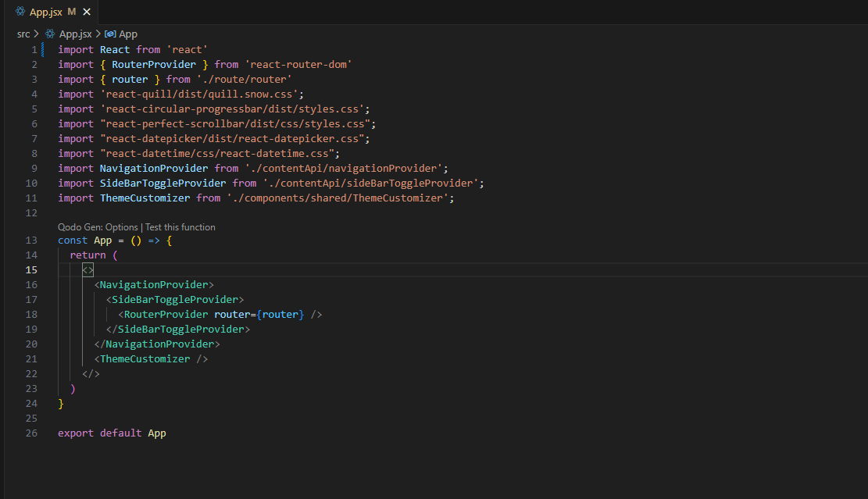Expand the chevron after src in the breadcrumb

click(x=37, y=34)
